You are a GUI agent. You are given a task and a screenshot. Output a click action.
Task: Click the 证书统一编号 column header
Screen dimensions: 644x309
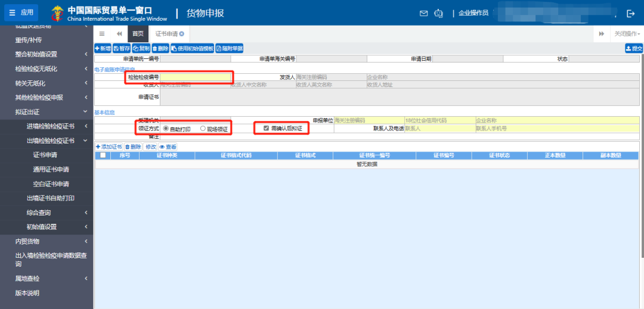(374, 156)
